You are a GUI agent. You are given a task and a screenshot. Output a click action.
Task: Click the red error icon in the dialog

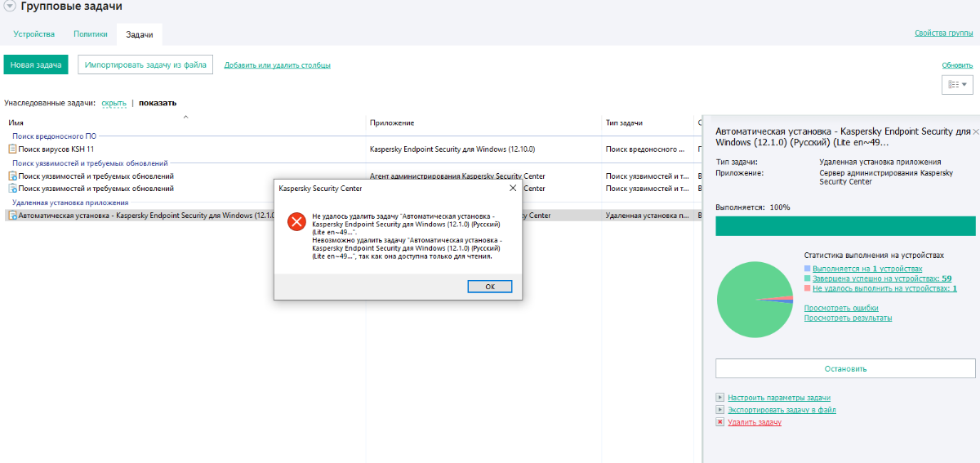tap(296, 221)
